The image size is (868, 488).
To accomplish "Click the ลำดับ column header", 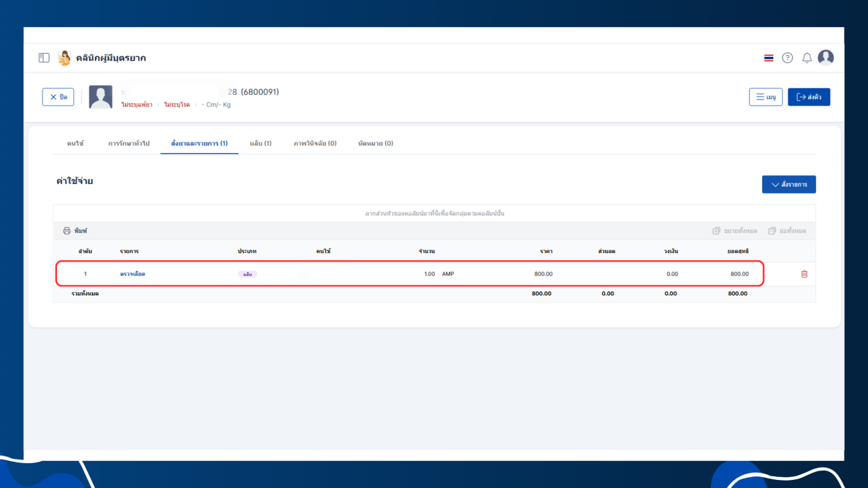I will (x=85, y=251).
